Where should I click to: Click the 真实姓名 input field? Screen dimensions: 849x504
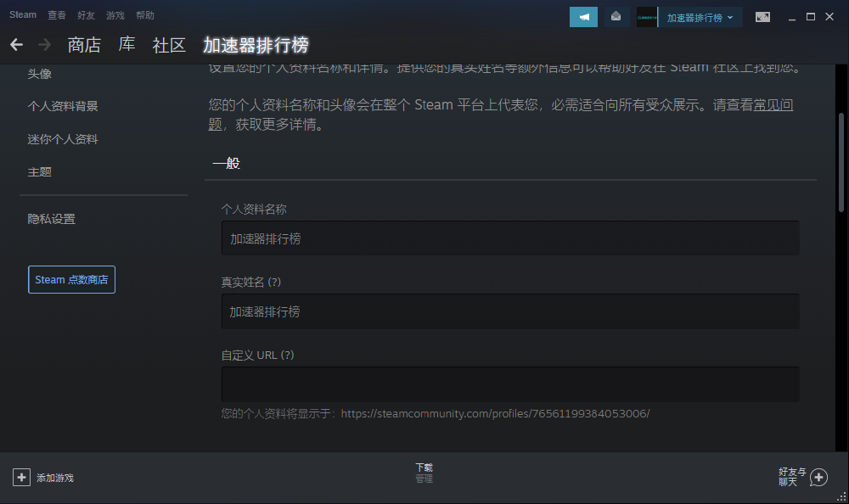pyautogui.click(x=510, y=311)
